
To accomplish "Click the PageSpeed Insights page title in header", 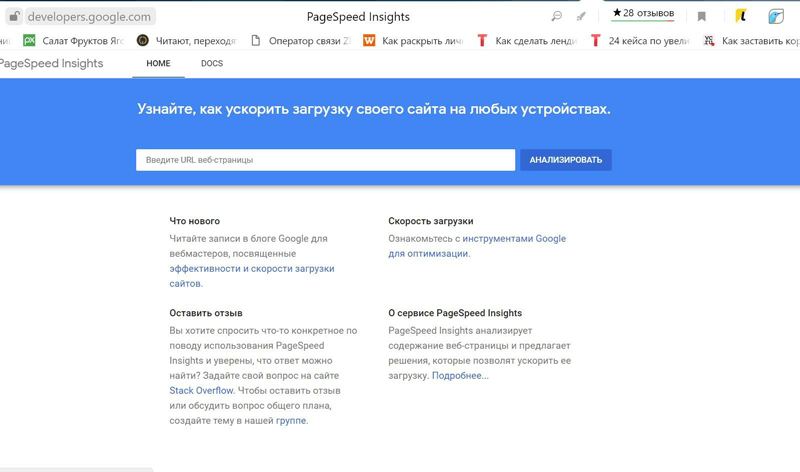I will point(358,16).
